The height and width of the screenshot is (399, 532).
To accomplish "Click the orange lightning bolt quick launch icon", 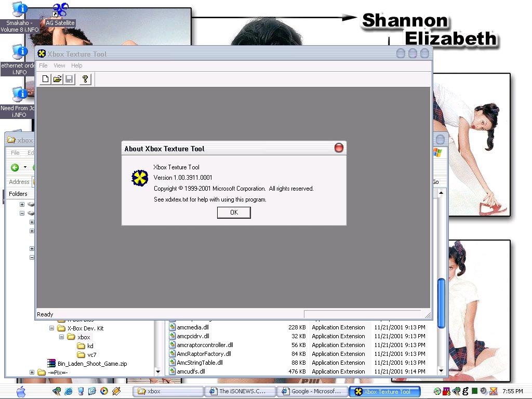I will tap(116, 391).
